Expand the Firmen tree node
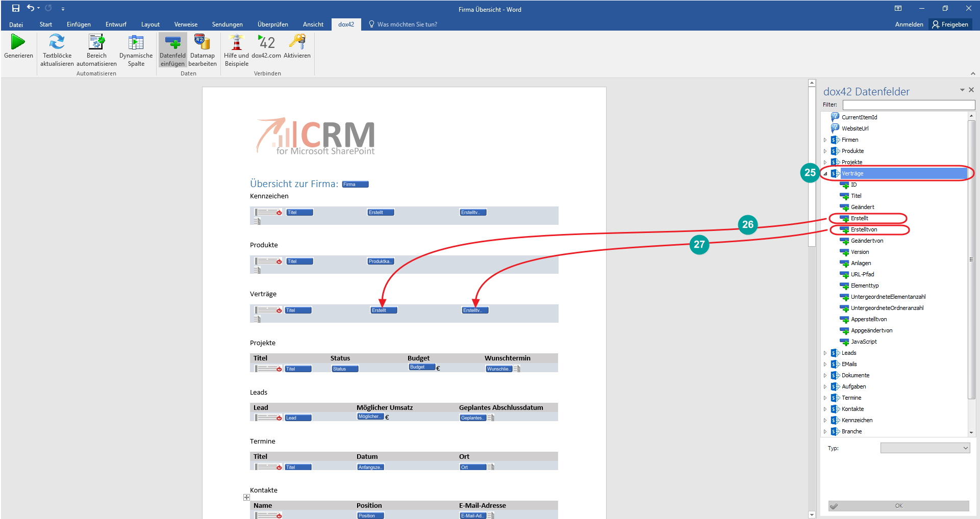980x519 pixels. [x=825, y=140]
